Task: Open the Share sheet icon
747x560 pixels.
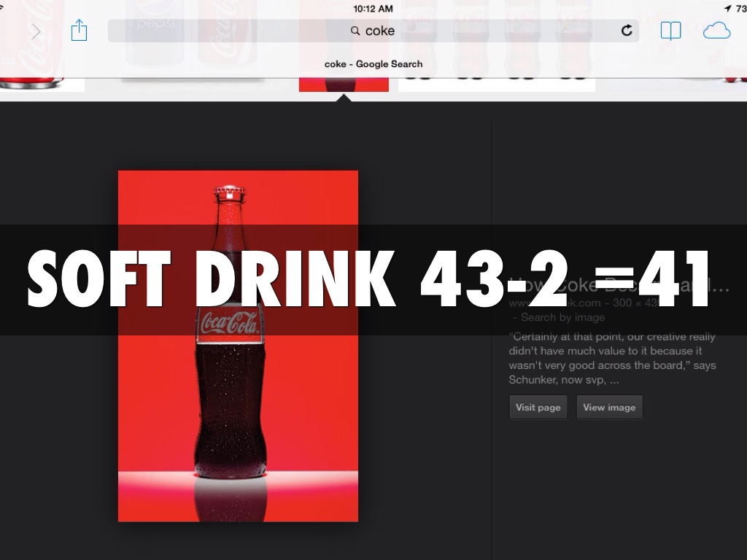Action: 79,31
